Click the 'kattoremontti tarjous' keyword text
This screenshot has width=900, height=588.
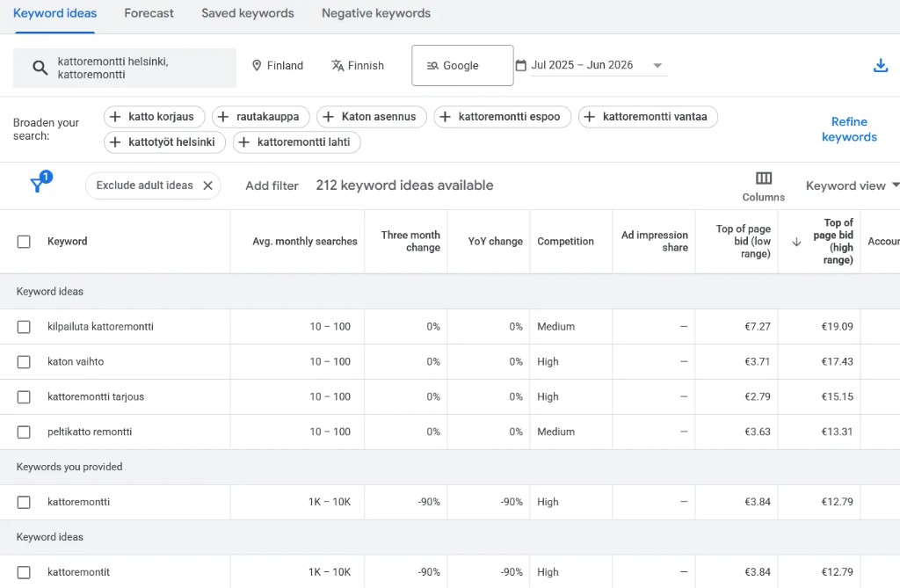[96, 396]
